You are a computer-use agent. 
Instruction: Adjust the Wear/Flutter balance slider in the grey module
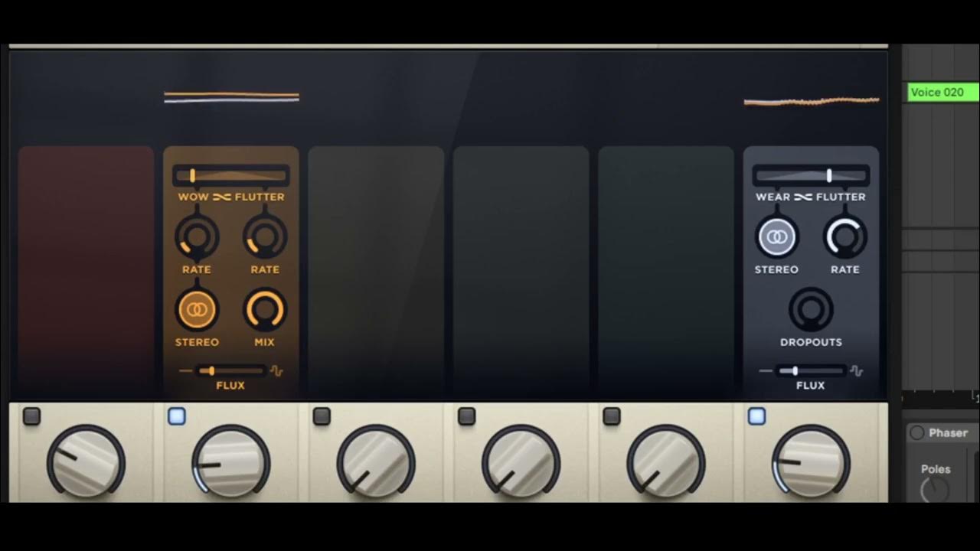(x=811, y=176)
